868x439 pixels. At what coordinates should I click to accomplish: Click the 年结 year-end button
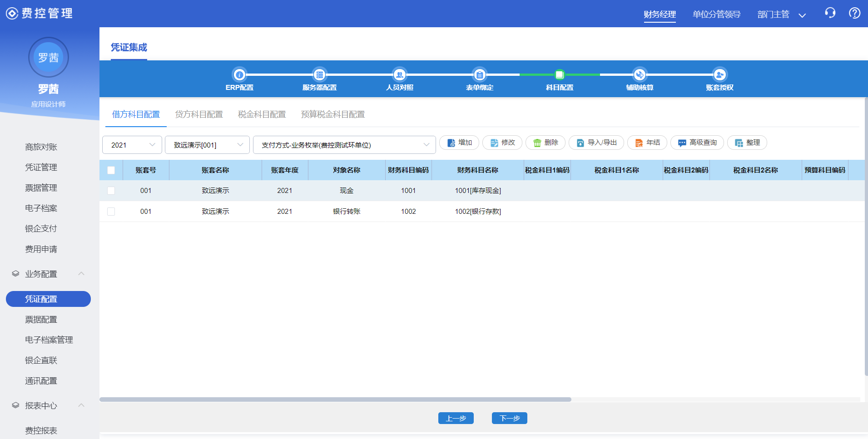tap(647, 143)
